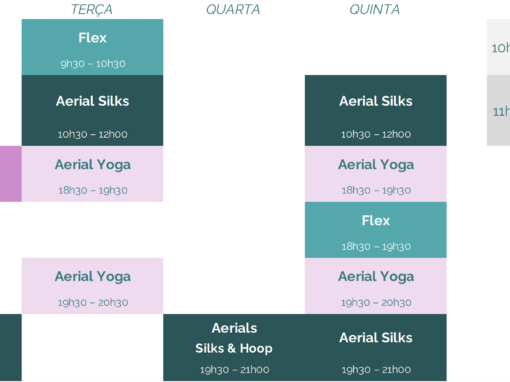Click the 9h30 – 10h30 time label

point(93,63)
